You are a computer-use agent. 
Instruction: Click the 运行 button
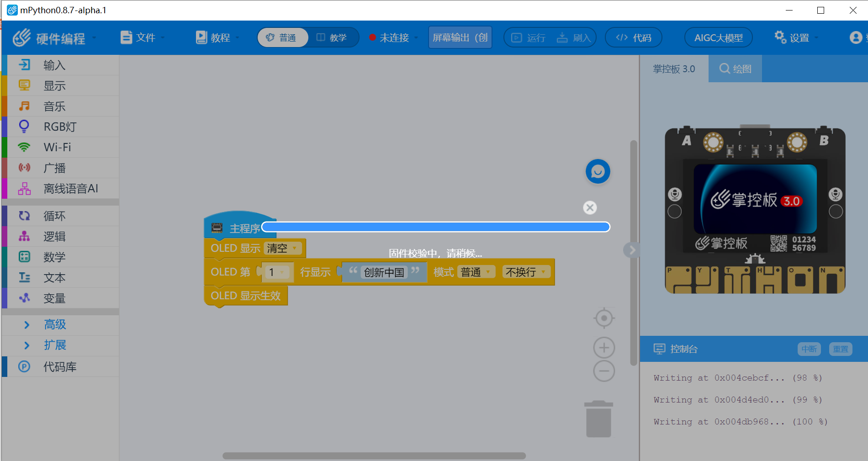[x=528, y=37]
